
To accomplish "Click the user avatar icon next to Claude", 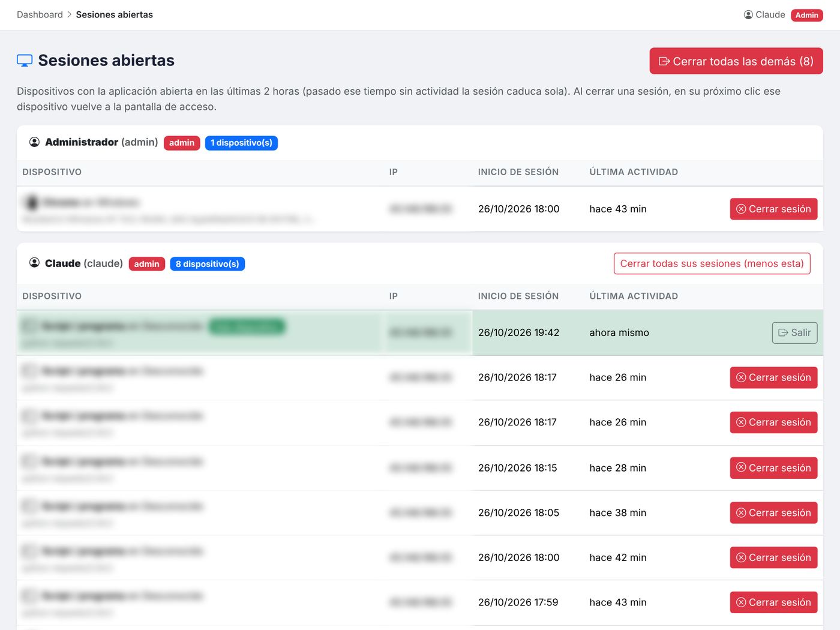I will coord(748,14).
